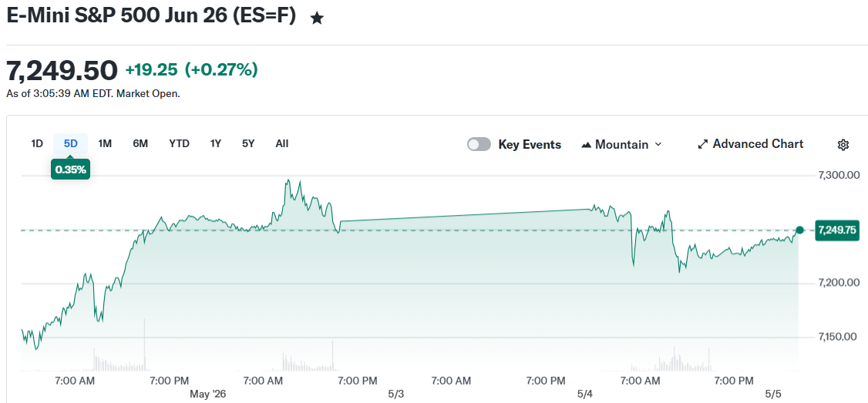This screenshot has width=868, height=403.
Task: Show the YTD range
Action: [x=180, y=144]
